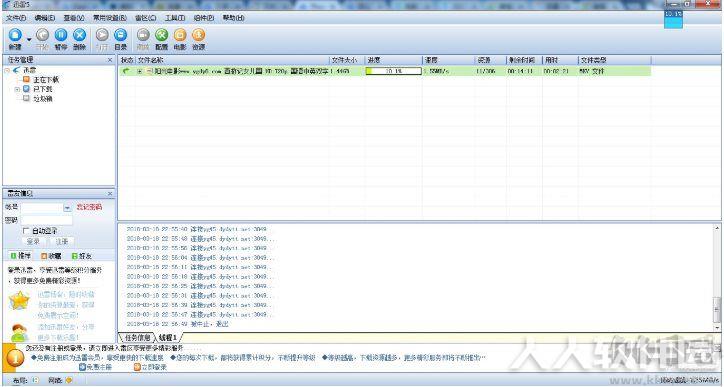Expand the download task row plus box
Image resolution: width=724 pixels, height=387 pixels.
click(139, 71)
